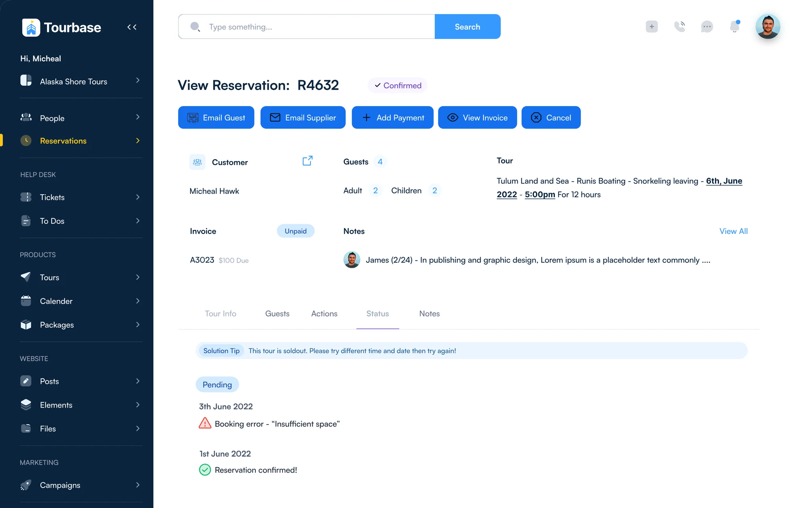Click invoice number A3023
Screen dimensions: 812x508
click(x=202, y=260)
